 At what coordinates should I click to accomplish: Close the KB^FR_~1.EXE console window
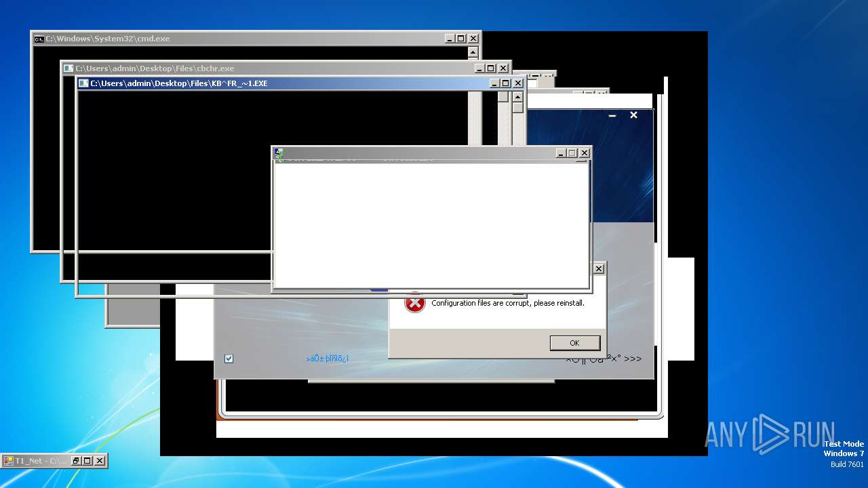(x=518, y=83)
